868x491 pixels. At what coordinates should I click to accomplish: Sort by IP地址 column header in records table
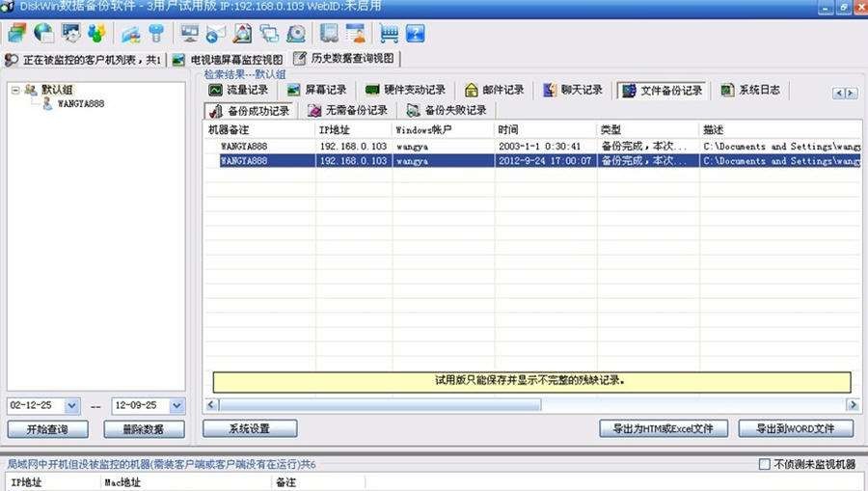[x=354, y=130]
